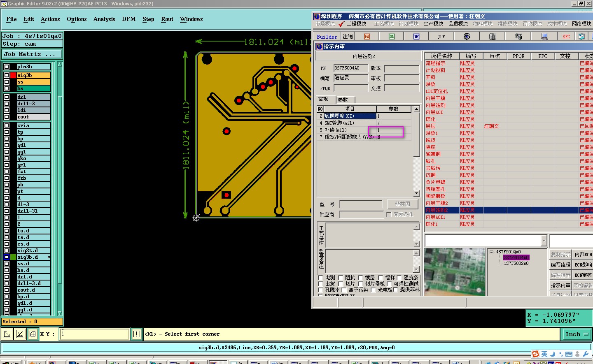
Task: Click the grid snap icon beside X Y
Action: [33, 334]
